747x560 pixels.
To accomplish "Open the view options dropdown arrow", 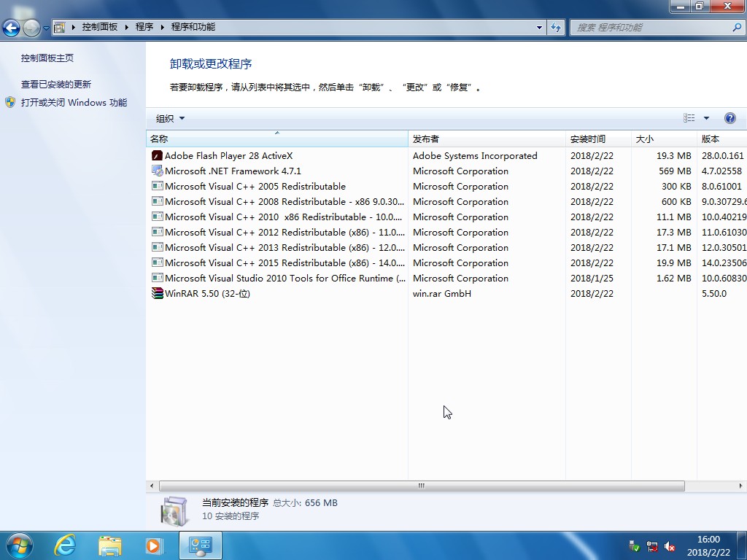I will (x=706, y=118).
